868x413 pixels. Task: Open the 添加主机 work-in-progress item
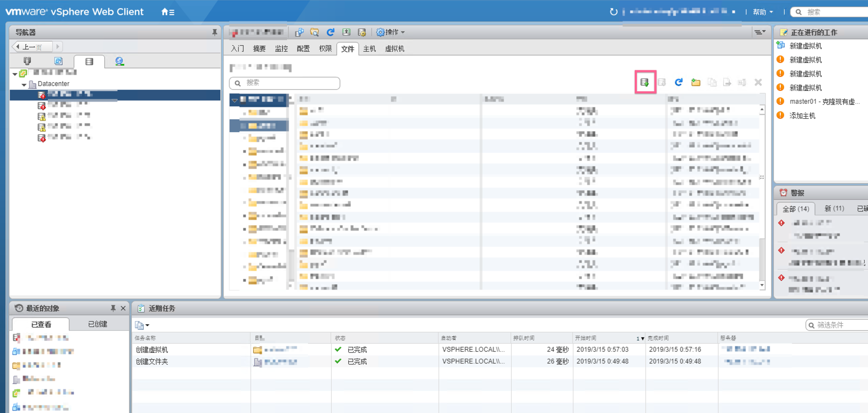click(802, 115)
